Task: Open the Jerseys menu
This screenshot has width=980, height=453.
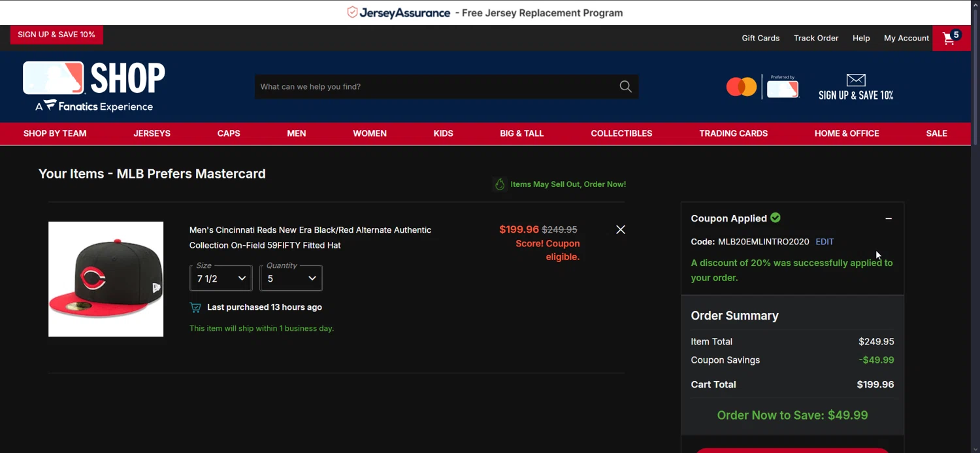Action: pyautogui.click(x=152, y=133)
